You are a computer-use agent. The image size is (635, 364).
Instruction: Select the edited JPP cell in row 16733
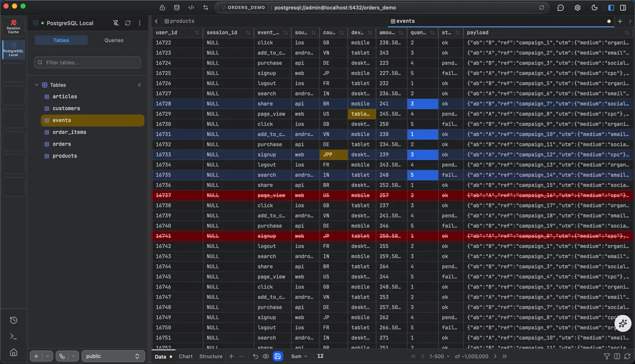point(334,155)
